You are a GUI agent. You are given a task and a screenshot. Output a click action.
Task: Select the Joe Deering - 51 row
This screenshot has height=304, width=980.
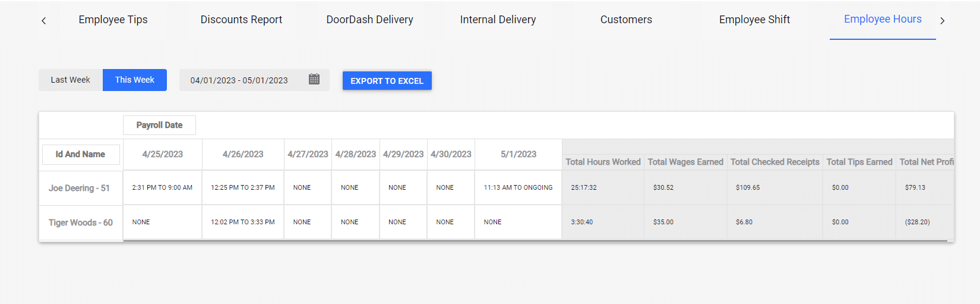[x=496, y=187]
